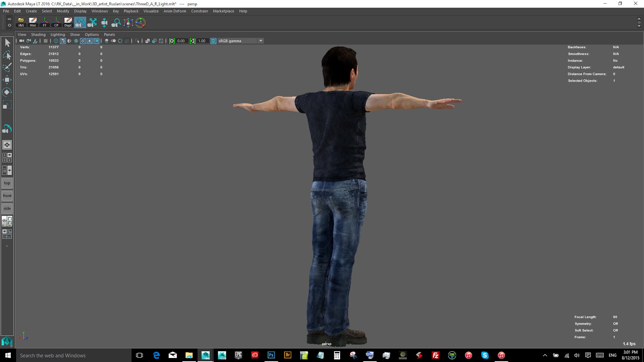This screenshot has width=644, height=362.
Task: Switch to side view button
Action: click(x=7, y=208)
